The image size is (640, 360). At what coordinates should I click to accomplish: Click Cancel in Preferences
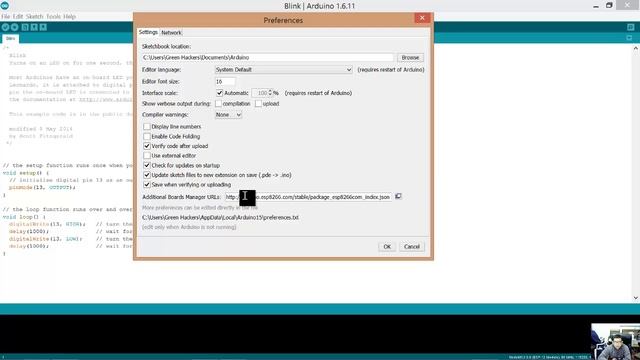click(x=411, y=247)
